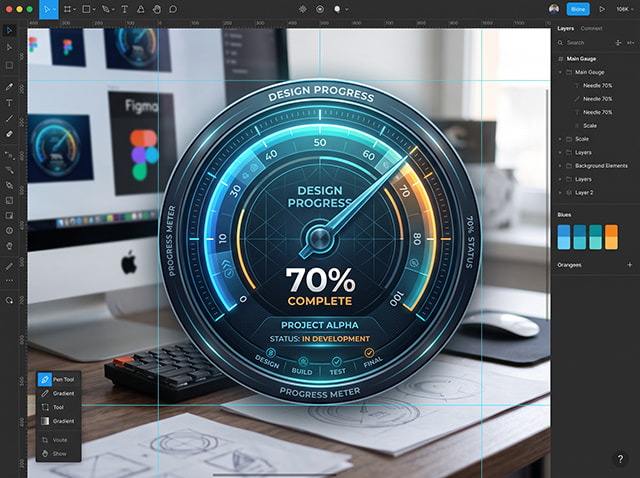Viewport: 640px width, 478px height.
Task: Click the layers Search field
Action: 584,42
